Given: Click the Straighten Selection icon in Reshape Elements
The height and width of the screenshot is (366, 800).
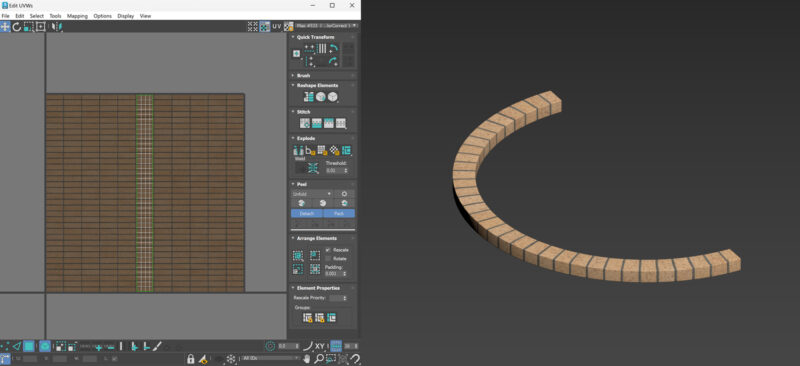Looking at the screenshot, I should click(x=309, y=96).
